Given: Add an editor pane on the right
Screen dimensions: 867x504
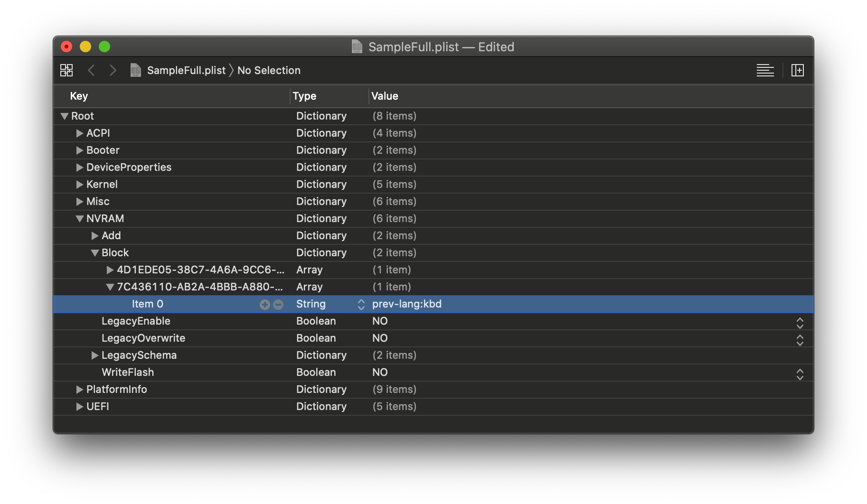Looking at the screenshot, I should 798,70.
